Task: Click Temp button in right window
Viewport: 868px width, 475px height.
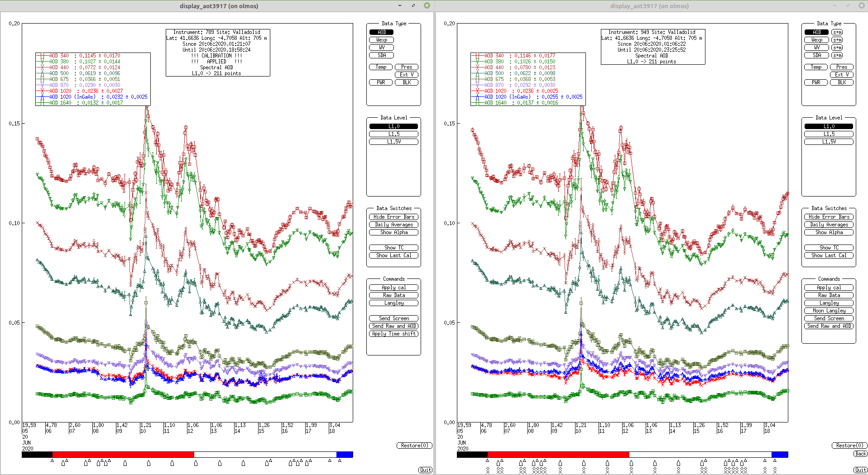Action: tap(816, 67)
